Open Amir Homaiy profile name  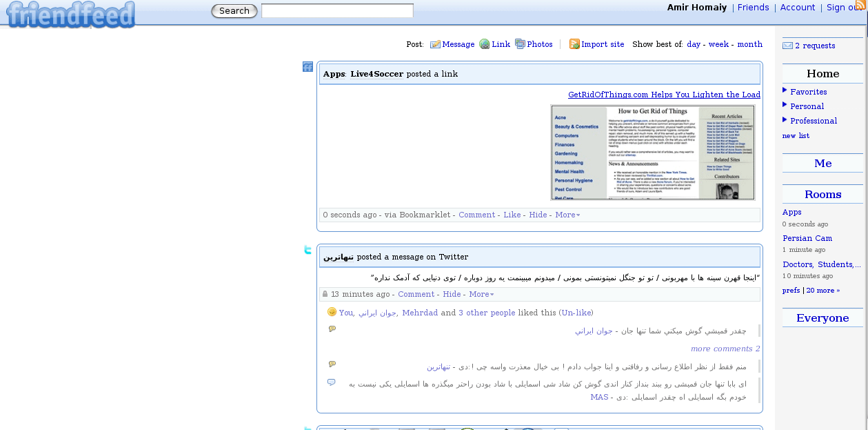(697, 8)
